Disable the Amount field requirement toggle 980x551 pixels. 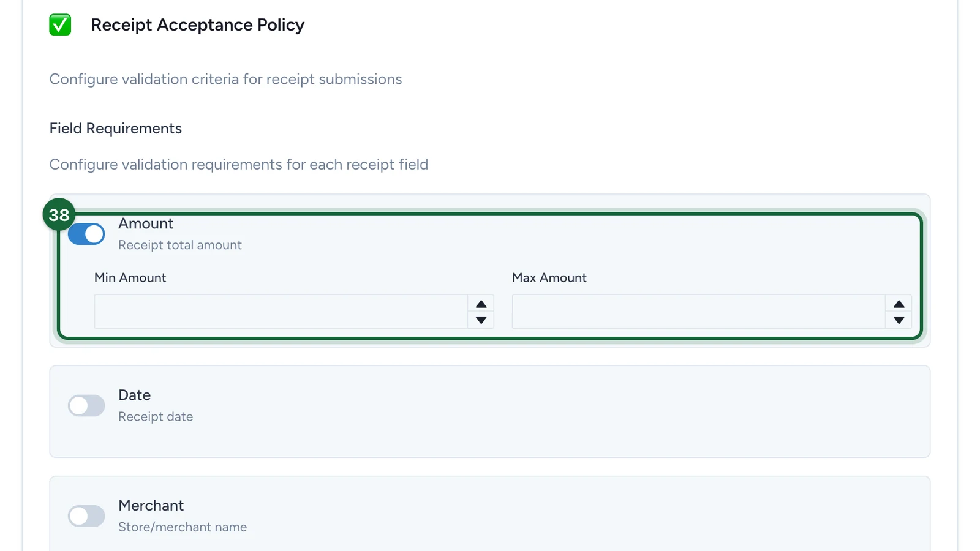86,234
